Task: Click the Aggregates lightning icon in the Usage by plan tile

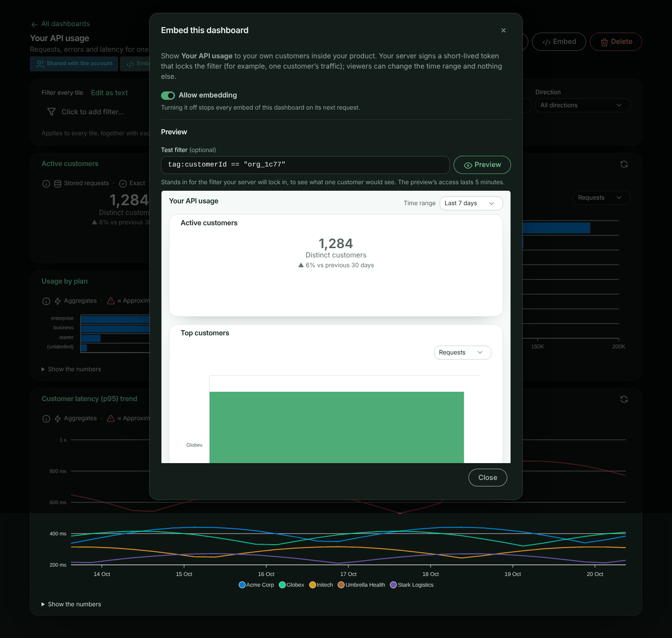Action: [57, 301]
